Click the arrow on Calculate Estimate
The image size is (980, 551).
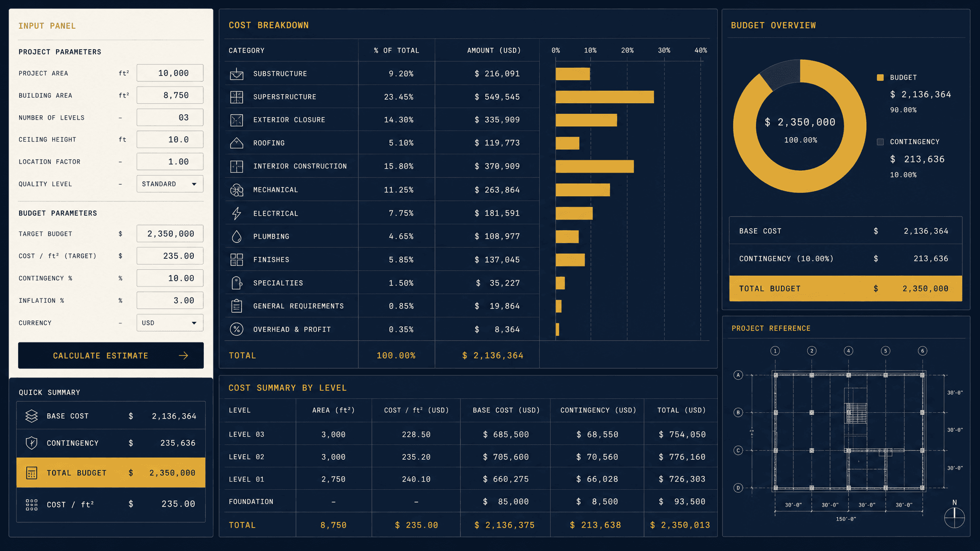pyautogui.click(x=183, y=355)
